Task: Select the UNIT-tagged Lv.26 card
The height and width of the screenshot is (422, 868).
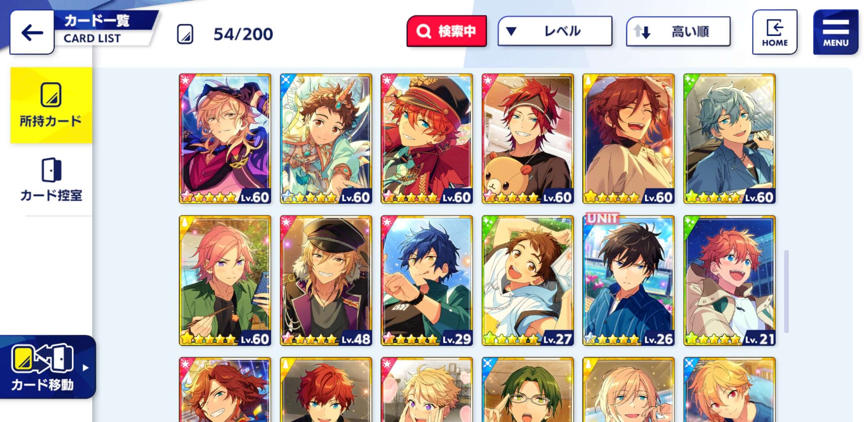Action: tap(628, 281)
